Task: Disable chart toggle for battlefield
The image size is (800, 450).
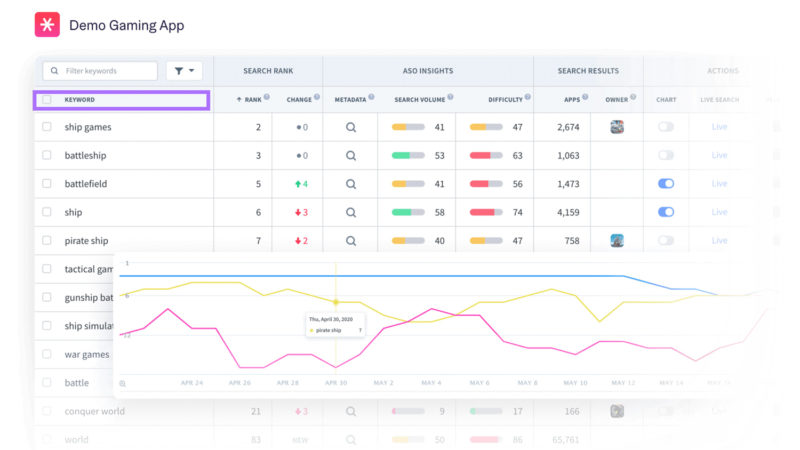Action: 666,184
